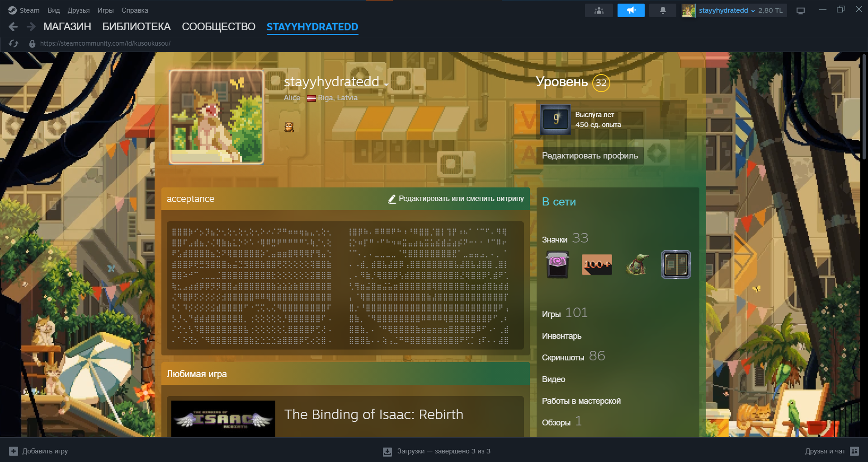The height and width of the screenshot is (462, 868).
Task: Click the friends chat grid icon
Action: point(854,451)
